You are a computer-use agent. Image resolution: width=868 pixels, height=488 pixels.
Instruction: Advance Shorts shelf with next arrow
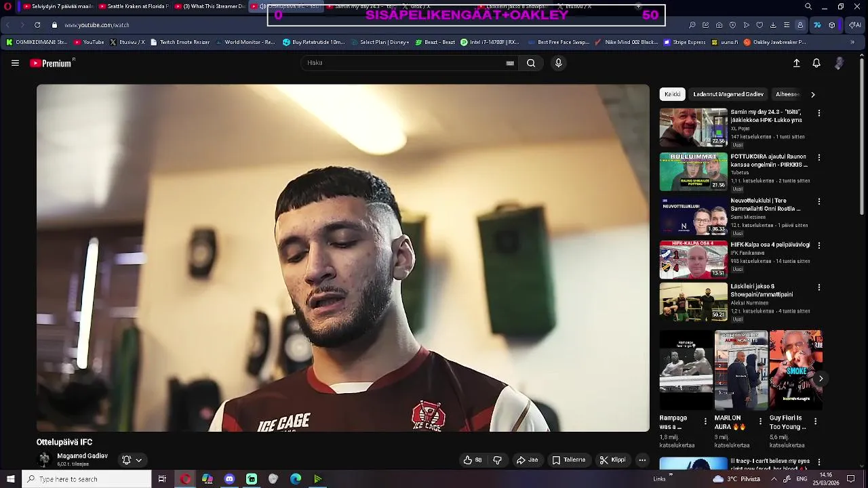click(x=821, y=379)
